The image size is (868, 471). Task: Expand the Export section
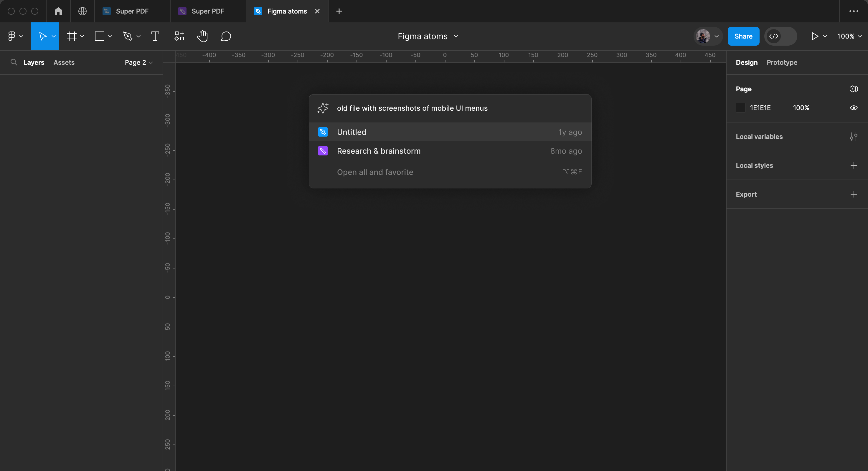point(854,194)
